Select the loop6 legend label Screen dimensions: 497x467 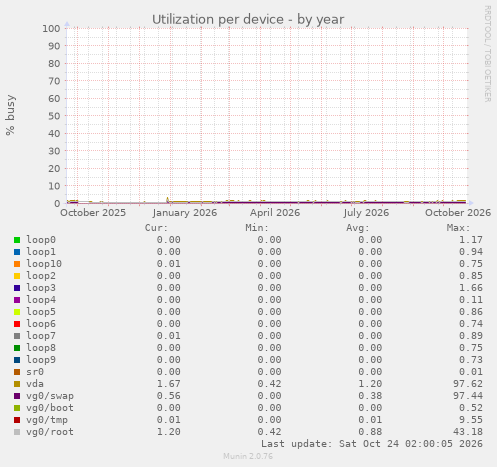[41, 324]
